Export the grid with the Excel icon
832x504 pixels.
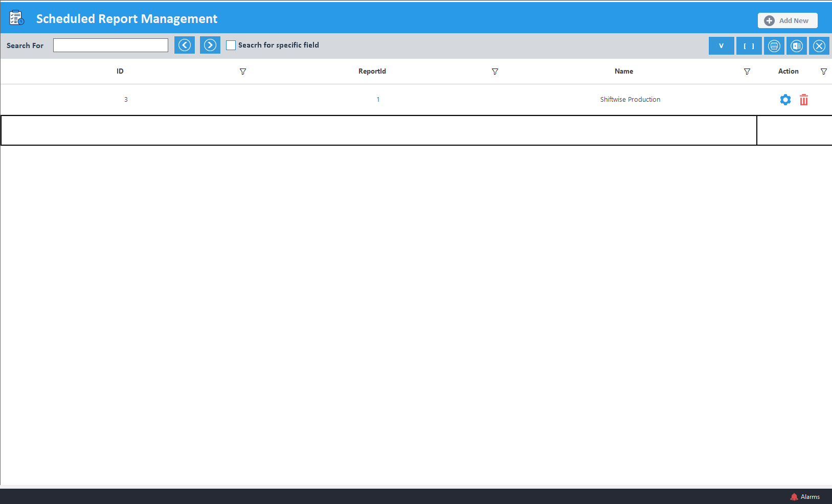tap(796, 46)
